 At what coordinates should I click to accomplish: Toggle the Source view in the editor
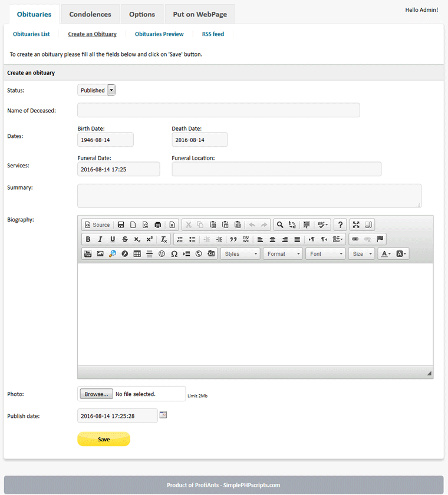tap(97, 225)
